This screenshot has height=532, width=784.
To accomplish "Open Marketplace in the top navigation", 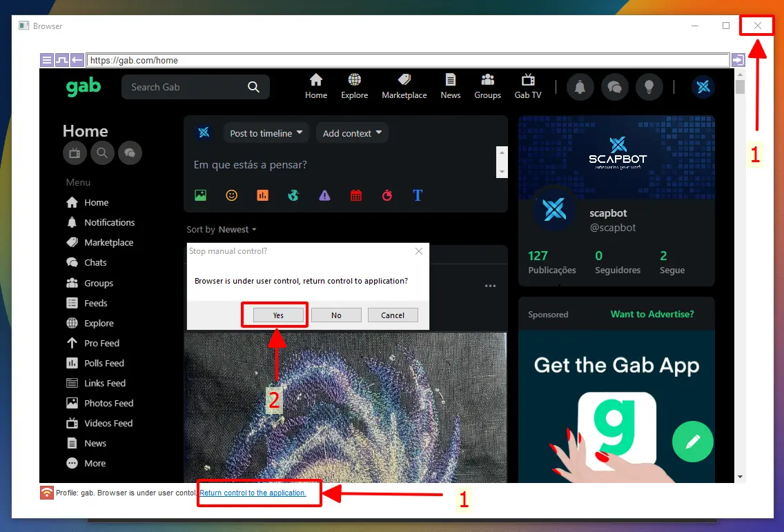I will (x=404, y=86).
